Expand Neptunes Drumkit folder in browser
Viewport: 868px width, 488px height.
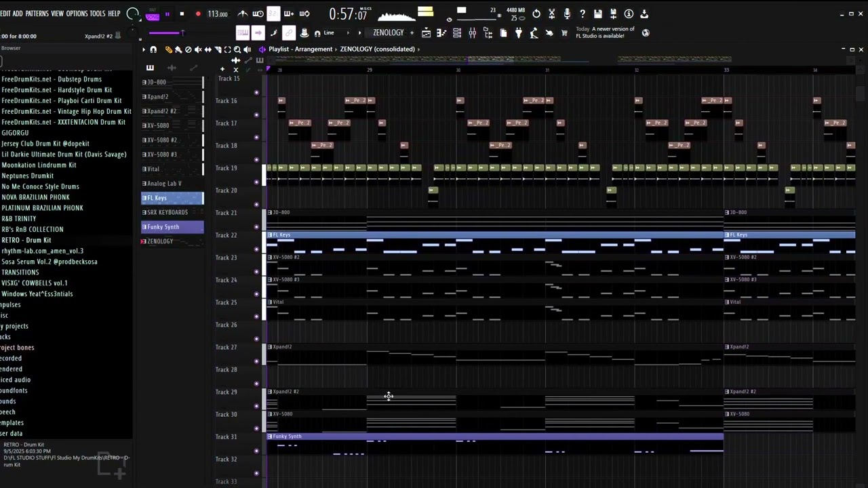[27, 176]
